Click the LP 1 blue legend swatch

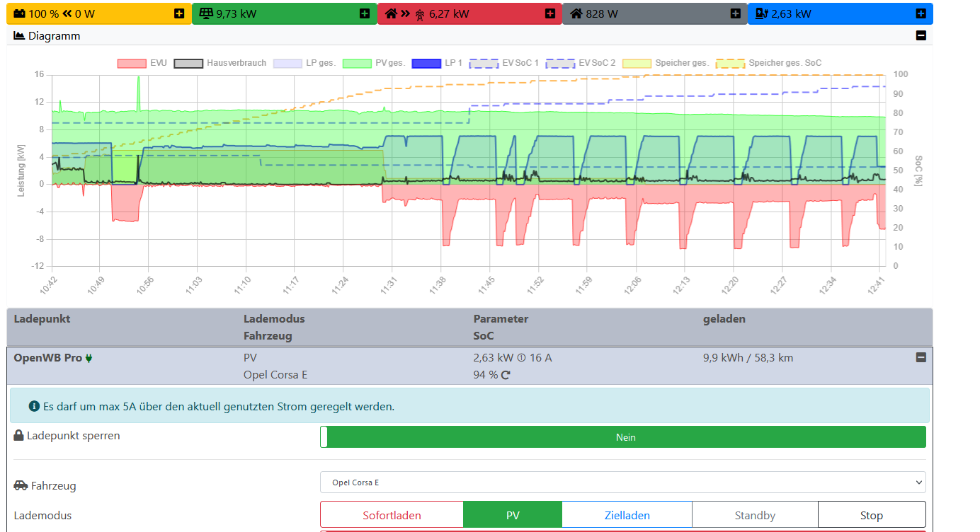pos(426,63)
